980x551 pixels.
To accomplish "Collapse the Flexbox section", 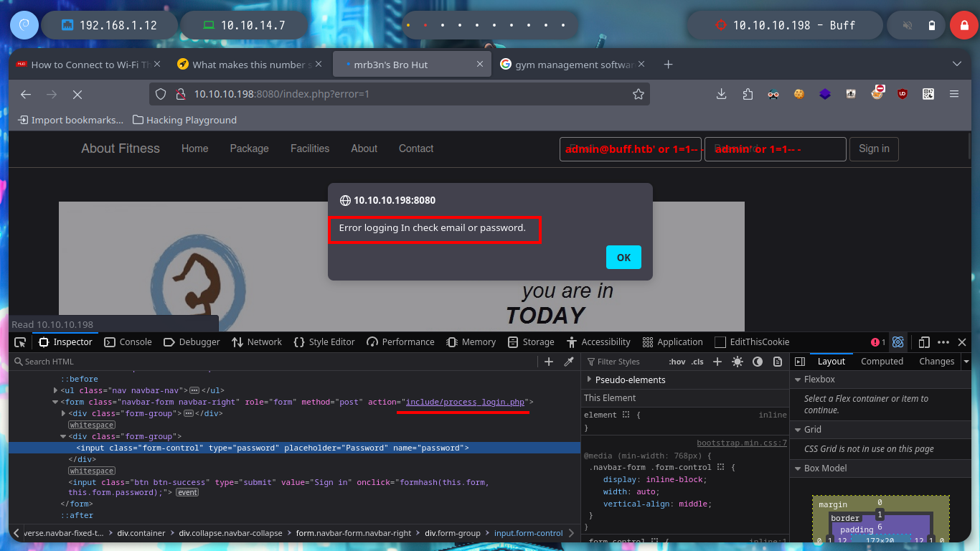I will tap(797, 380).
